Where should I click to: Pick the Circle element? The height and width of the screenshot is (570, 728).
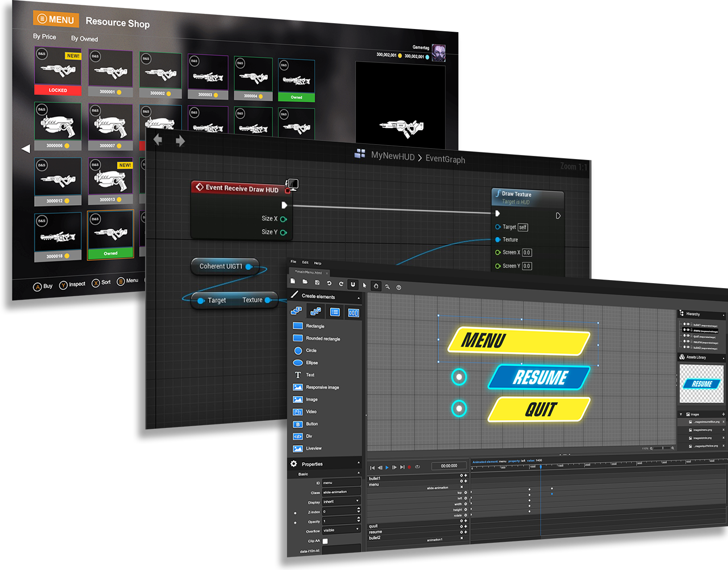(x=305, y=351)
